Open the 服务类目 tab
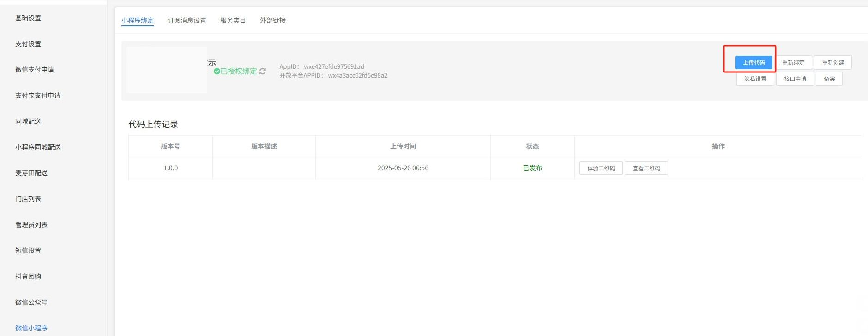868x336 pixels. 233,20
